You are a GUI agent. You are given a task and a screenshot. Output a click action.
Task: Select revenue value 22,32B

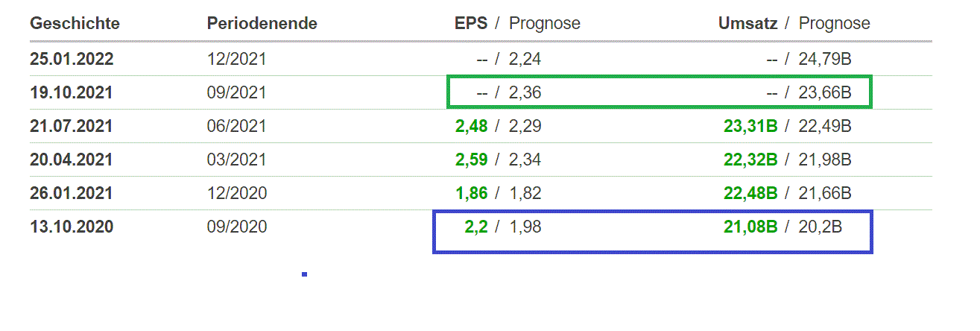click(750, 160)
